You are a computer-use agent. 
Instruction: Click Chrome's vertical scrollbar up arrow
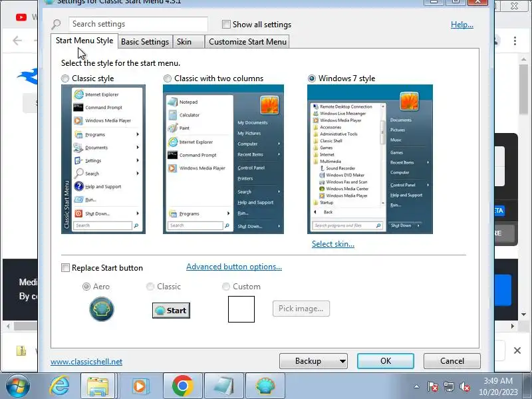523,59
